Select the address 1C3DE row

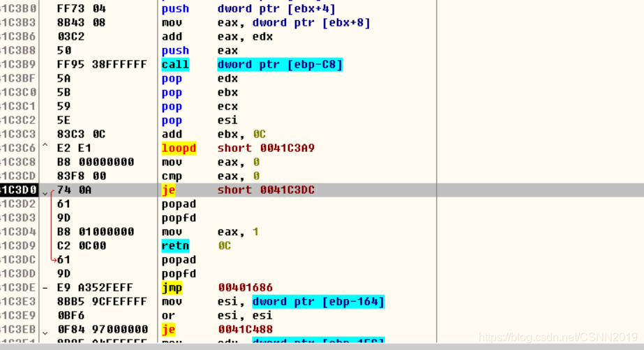(x=19, y=288)
